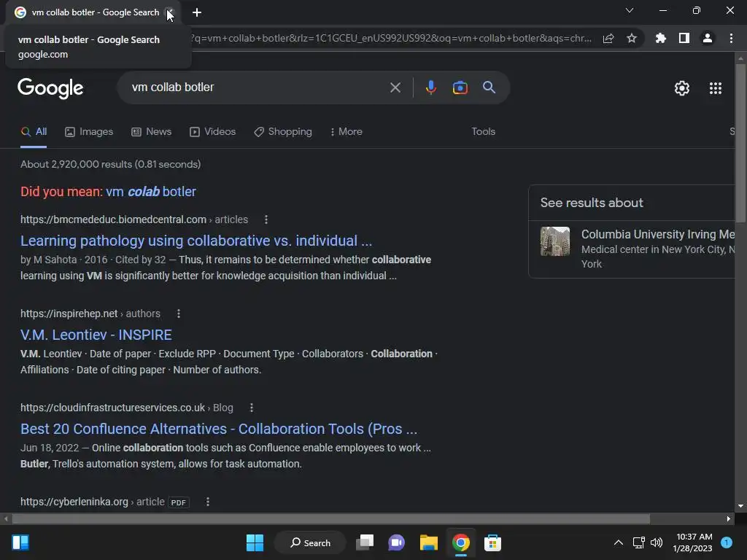Open the Widgets panel icon
This screenshot has width=747, height=560.
click(20, 542)
